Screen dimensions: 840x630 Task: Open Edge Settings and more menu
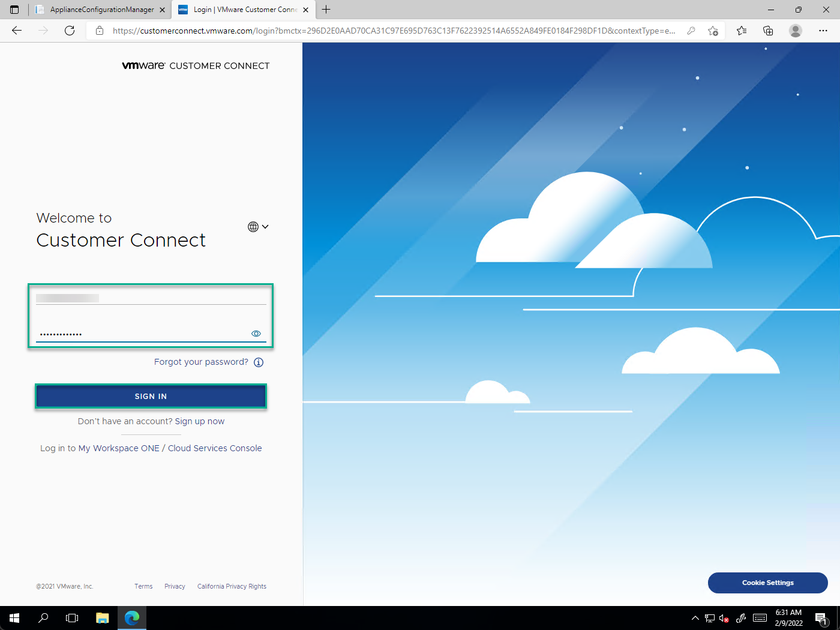pyautogui.click(x=823, y=31)
